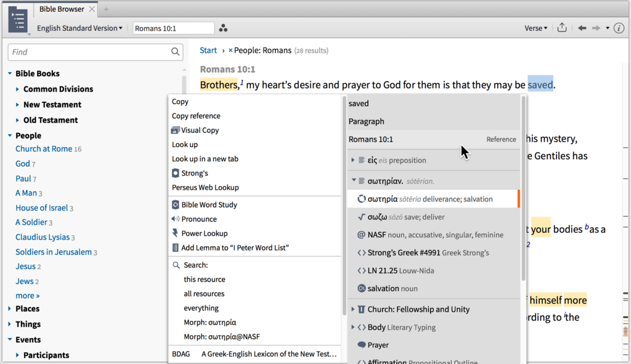Screen dimensions: 631x364
Task: Filter by Soldiers in Jerusalem
Action: (x=54, y=252)
